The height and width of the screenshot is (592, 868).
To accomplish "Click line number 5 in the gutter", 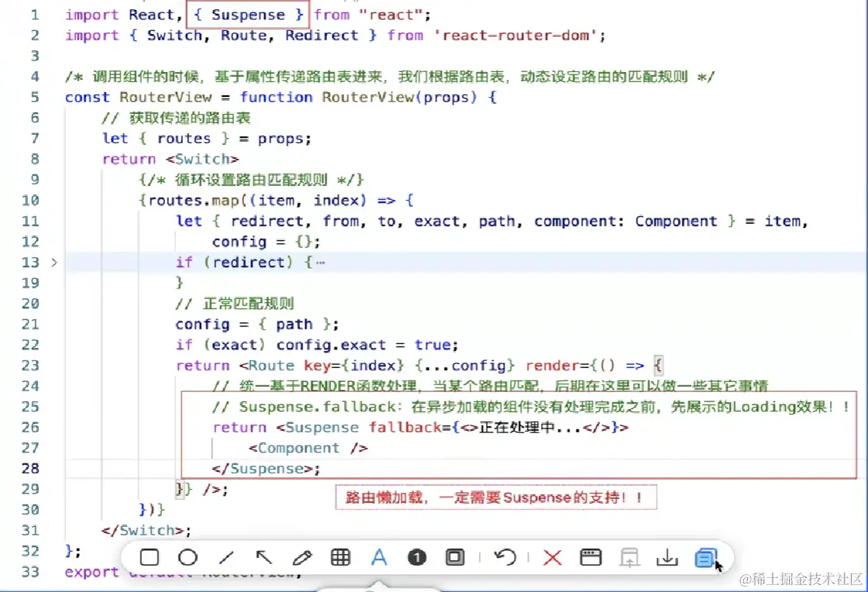I will coord(35,97).
